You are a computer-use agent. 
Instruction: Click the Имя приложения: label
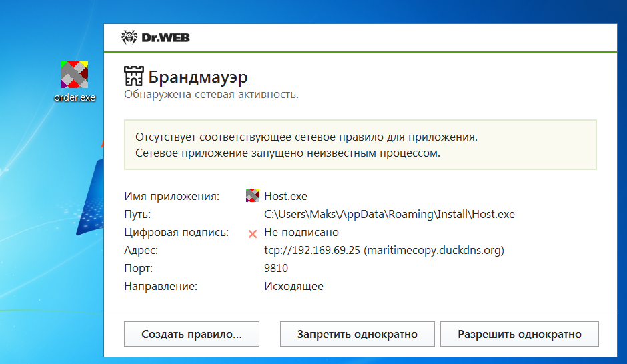171,197
